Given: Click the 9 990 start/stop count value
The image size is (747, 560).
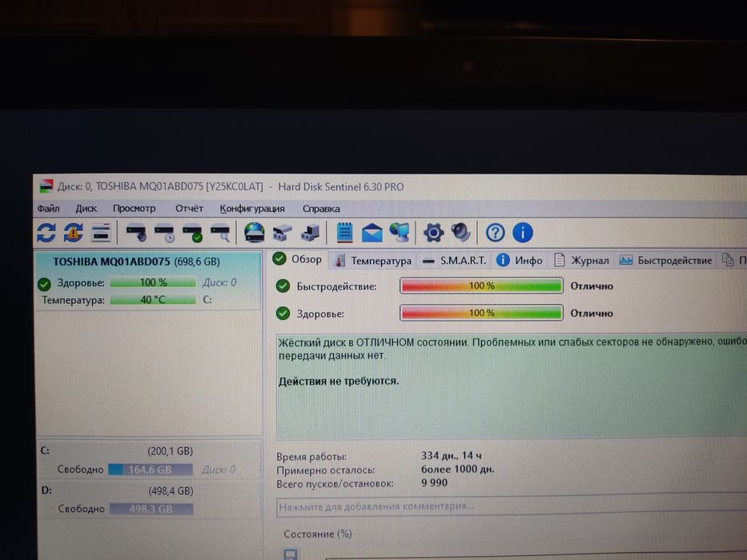Looking at the screenshot, I should [434, 483].
